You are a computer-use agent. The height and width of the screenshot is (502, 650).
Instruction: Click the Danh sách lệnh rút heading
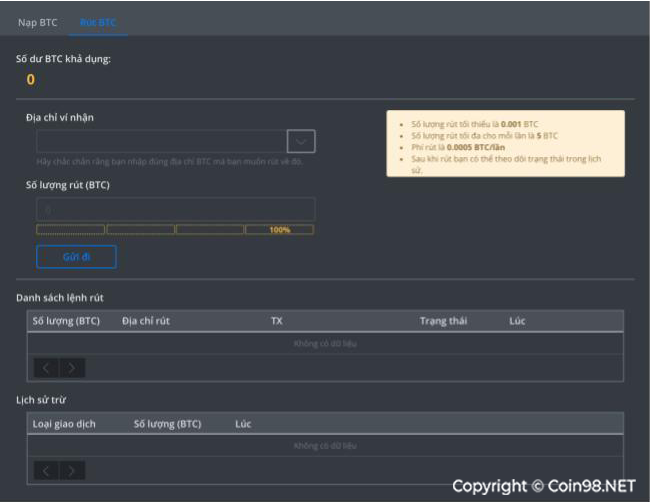point(60,298)
